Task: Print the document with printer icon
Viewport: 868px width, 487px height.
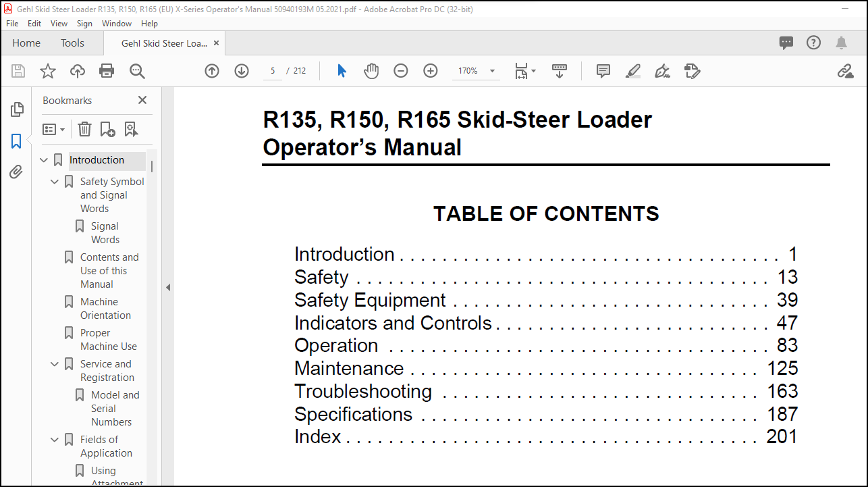Action: [107, 71]
